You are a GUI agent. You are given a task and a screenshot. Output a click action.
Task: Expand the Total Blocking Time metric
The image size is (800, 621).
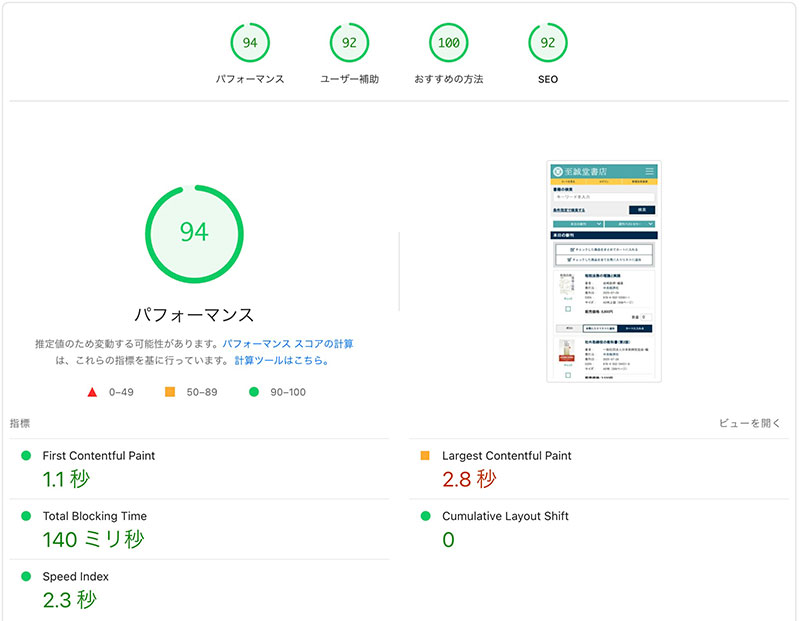(x=199, y=529)
